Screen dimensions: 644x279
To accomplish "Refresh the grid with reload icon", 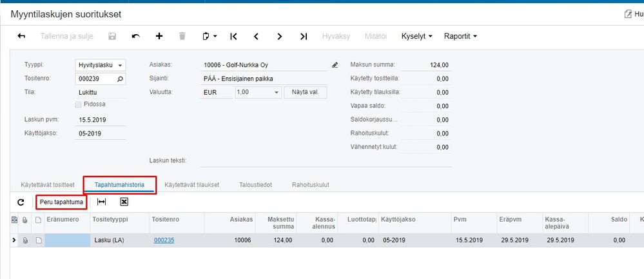I will pyautogui.click(x=21, y=202).
